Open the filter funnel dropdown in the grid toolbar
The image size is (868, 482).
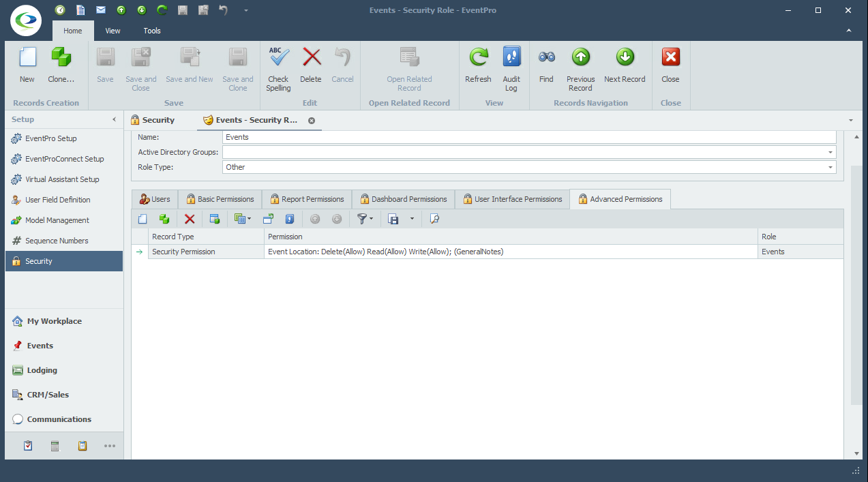365,219
